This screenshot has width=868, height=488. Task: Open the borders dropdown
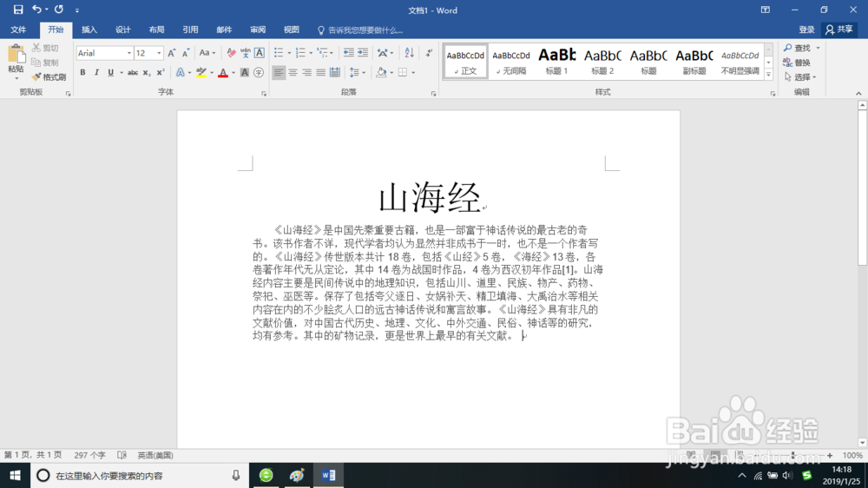413,73
